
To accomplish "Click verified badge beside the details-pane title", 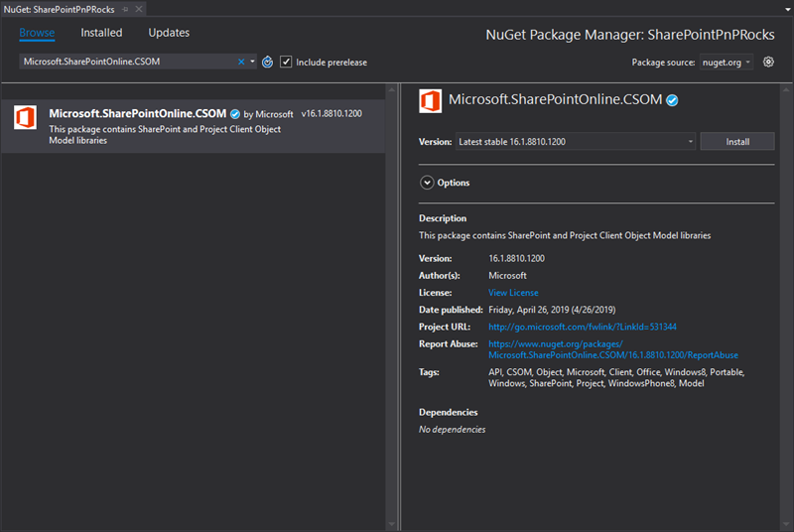I will tap(672, 100).
